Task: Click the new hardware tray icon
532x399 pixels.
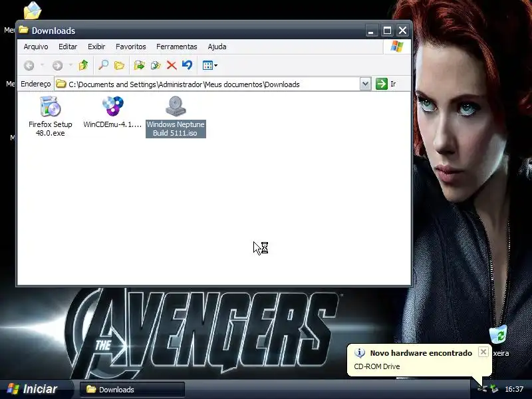Action: tap(482, 388)
